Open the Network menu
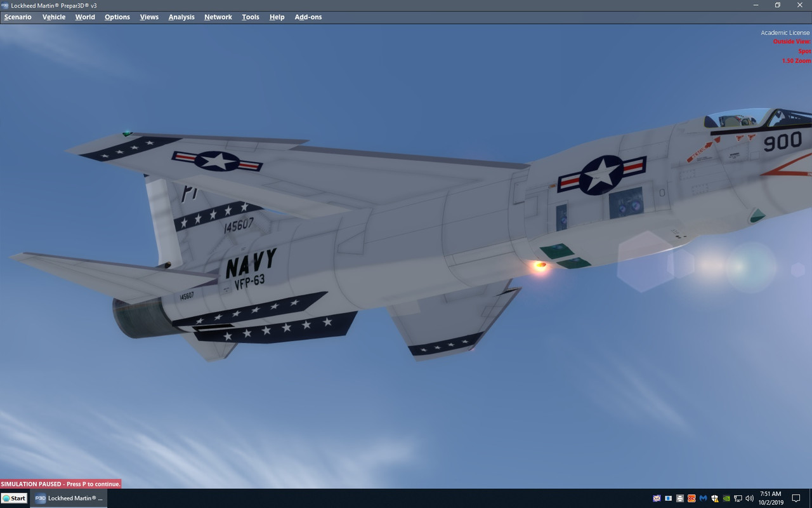Viewport: 812px width, 508px height. (218, 17)
